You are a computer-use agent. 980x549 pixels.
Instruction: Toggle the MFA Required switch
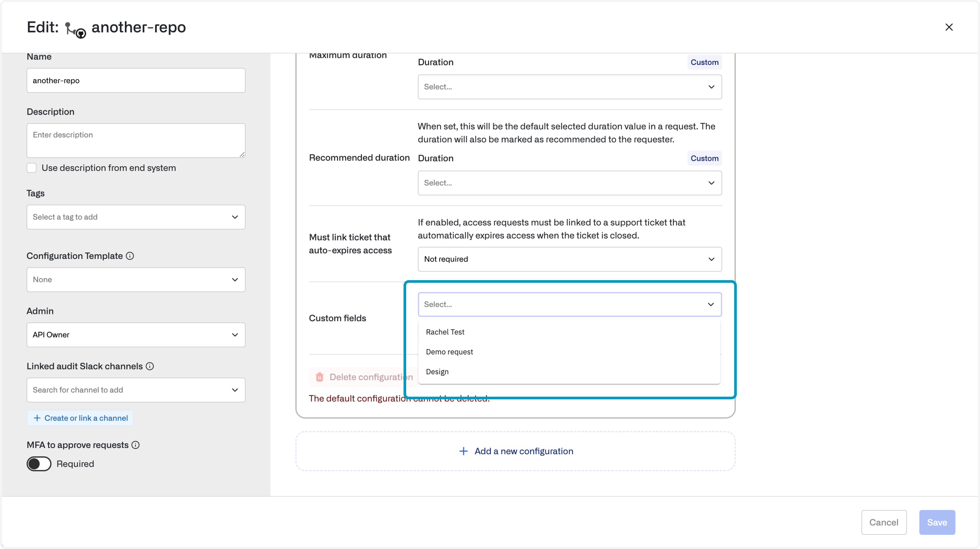[39, 464]
